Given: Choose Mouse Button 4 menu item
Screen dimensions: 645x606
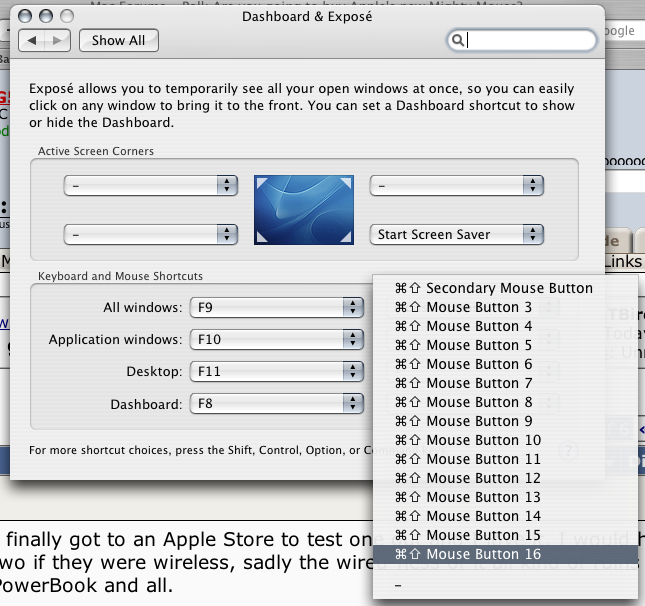Looking at the screenshot, I should pos(506,326).
